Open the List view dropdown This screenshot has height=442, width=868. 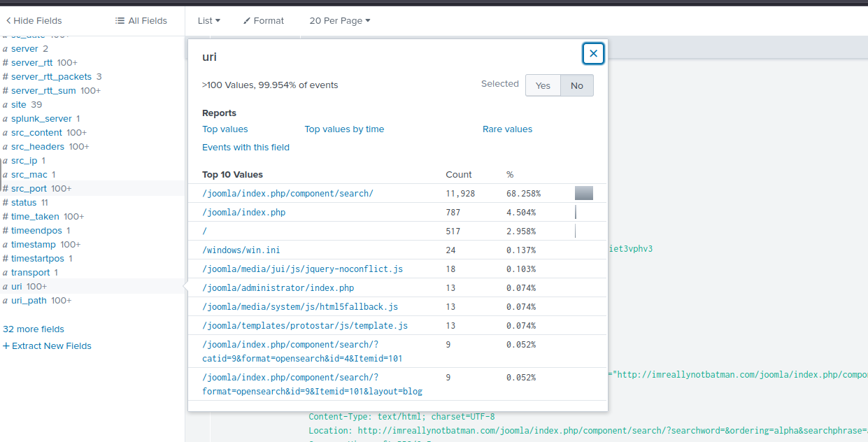tap(208, 21)
